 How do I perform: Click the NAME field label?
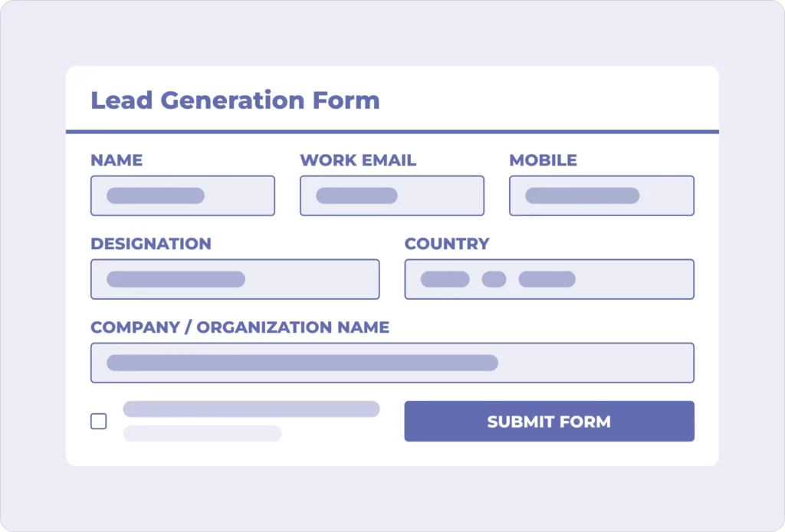coord(117,160)
